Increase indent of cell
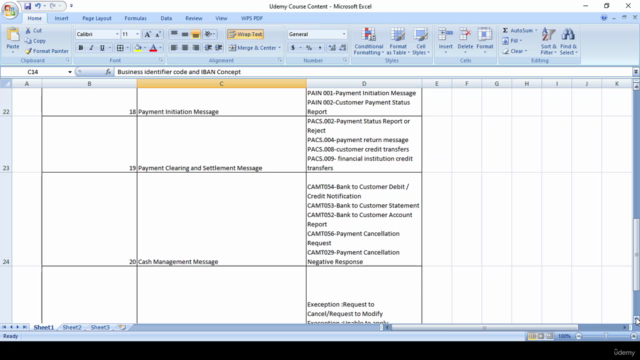Viewport: 640px width, 360px height. (x=219, y=48)
